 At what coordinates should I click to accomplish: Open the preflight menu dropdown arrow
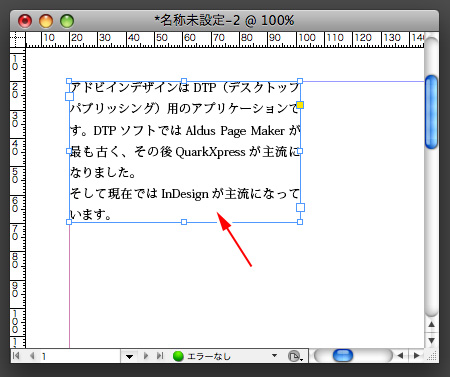pyautogui.click(x=274, y=356)
